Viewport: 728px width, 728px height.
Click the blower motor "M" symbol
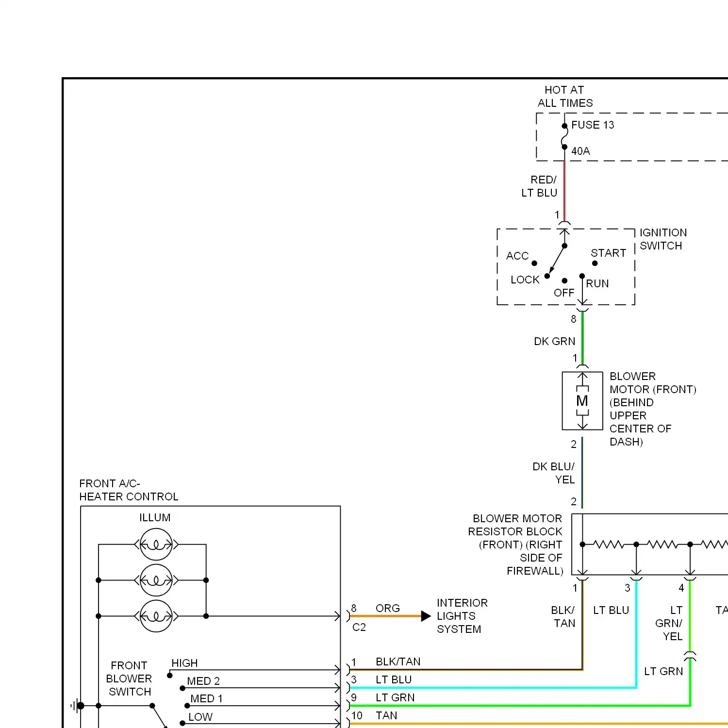pos(582,401)
